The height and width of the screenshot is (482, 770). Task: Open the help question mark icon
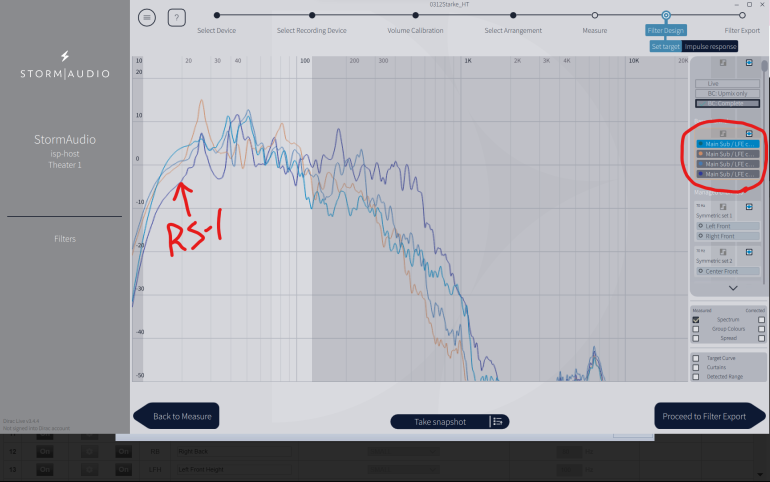(177, 18)
